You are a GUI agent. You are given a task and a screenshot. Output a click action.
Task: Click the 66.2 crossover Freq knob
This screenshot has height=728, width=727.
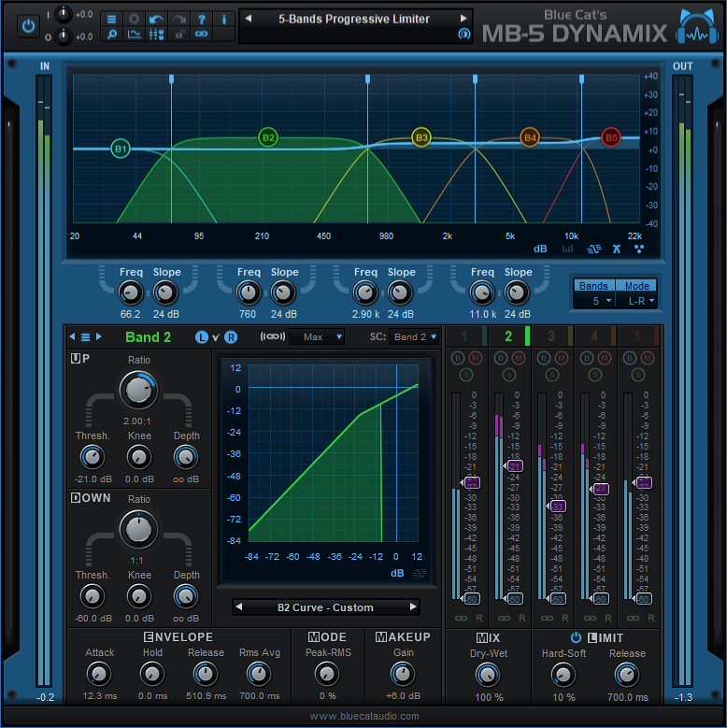131,293
